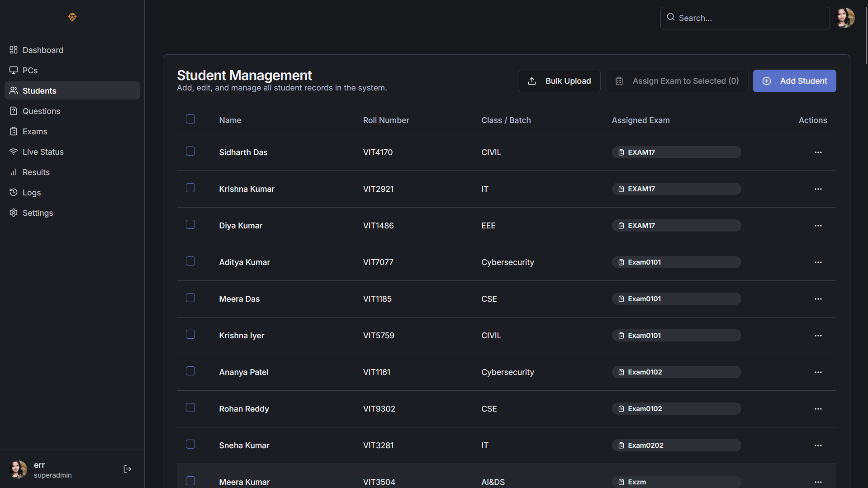Focus the Search input field

tap(751, 18)
